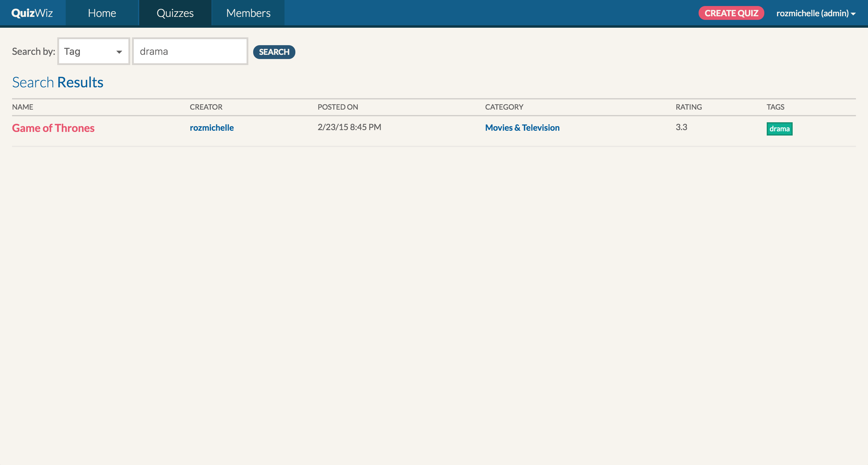Focus the drama search text field
868x465 pixels.
(190, 51)
